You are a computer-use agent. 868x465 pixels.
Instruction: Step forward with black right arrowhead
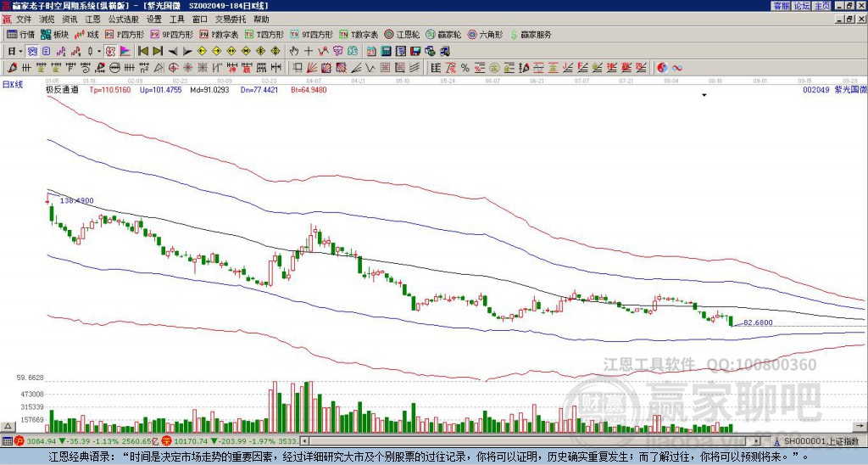[187, 52]
